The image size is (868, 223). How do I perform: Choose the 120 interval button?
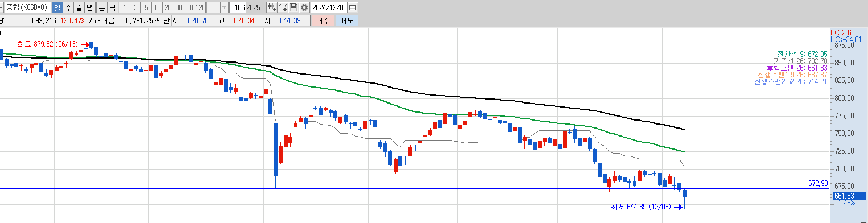tap(200, 7)
